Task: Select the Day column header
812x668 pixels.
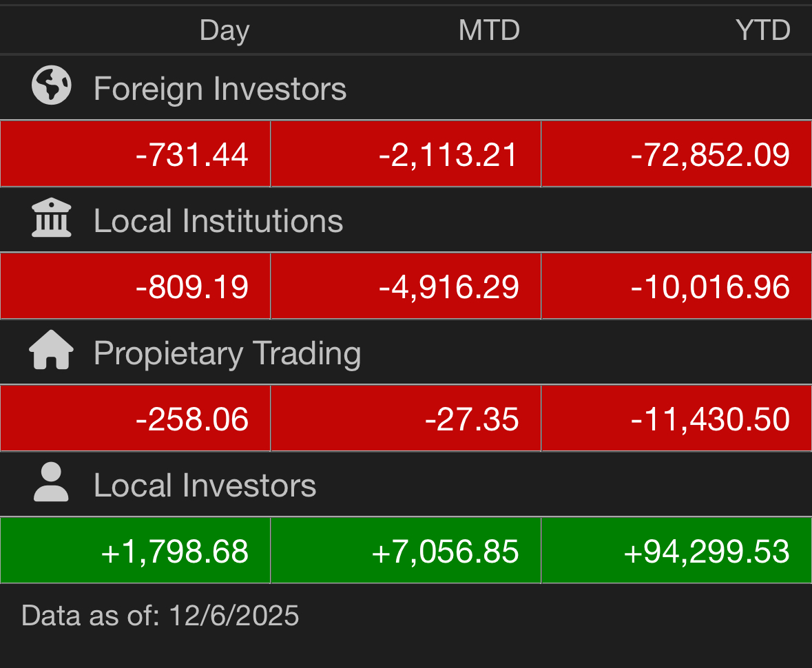Action: coord(225,30)
